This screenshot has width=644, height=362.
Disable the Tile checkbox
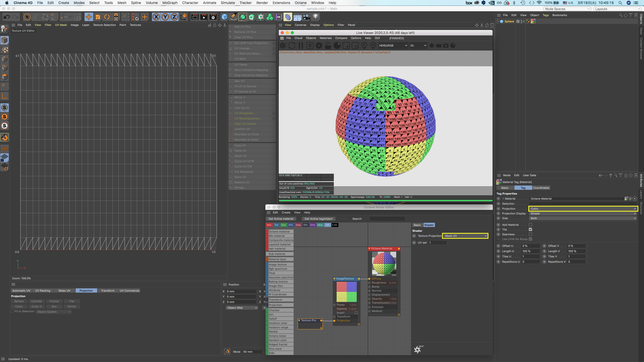click(x=530, y=230)
